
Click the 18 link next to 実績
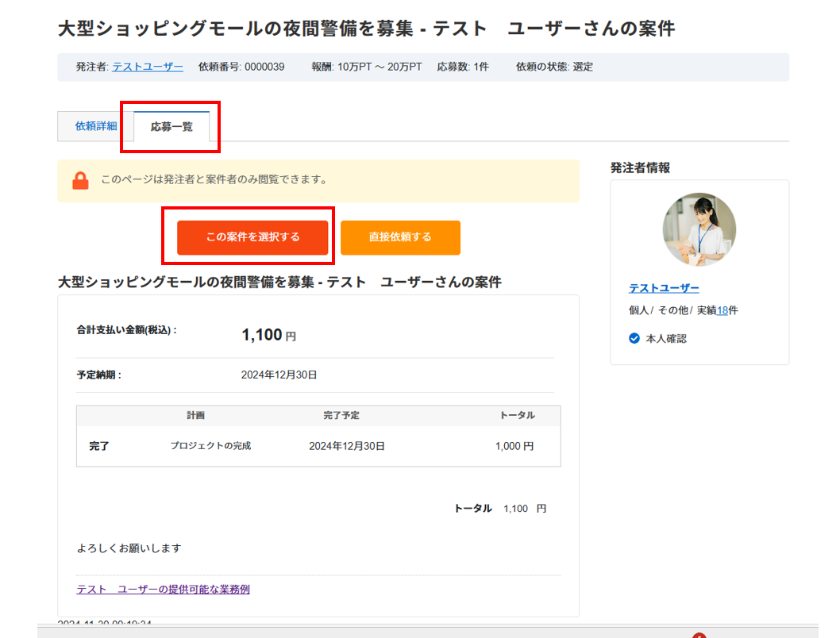722,310
